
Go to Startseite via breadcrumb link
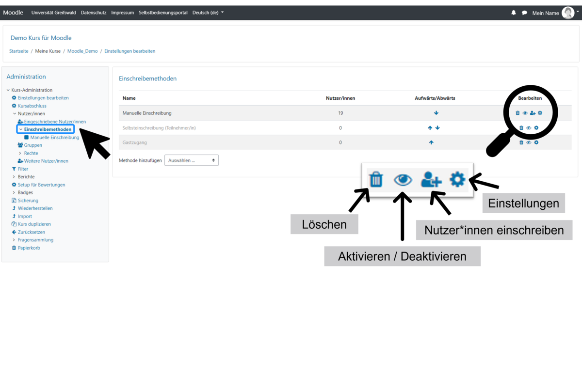(19, 51)
